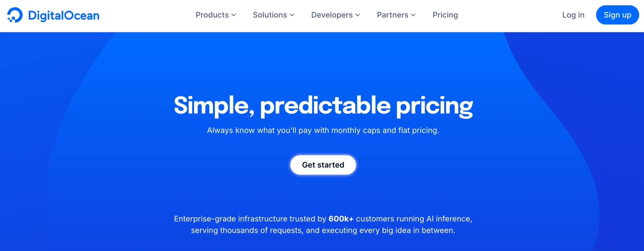Open the Partners dropdown
Viewport: 644px width, 251px height.
pyautogui.click(x=392, y=15)
